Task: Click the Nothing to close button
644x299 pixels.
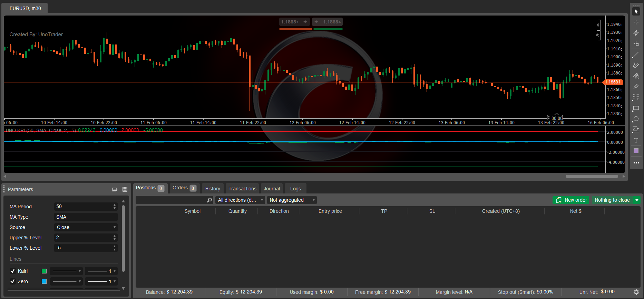Action: 612,200
